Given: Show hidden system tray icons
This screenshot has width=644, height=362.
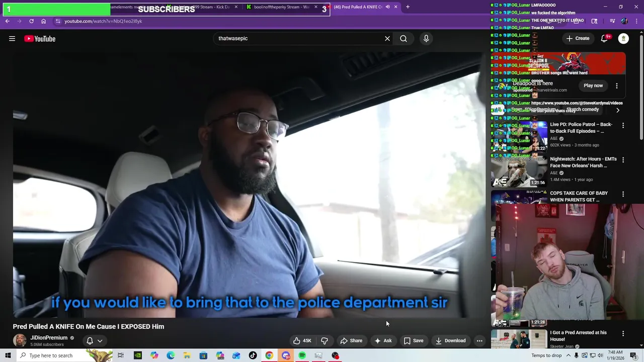Looking at the screenshot, I should [x=569, y=355].
